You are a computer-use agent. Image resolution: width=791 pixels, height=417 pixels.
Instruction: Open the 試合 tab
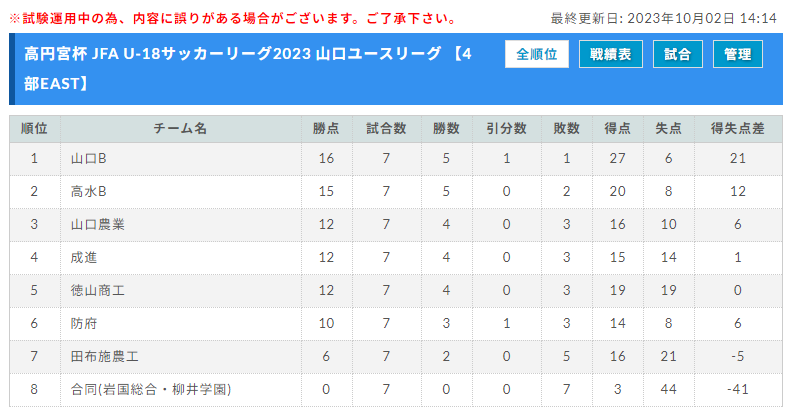677,54
